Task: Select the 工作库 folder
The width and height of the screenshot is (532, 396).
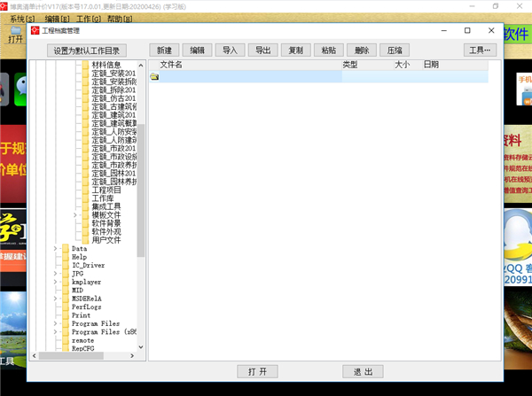Action: click(102, 198)
